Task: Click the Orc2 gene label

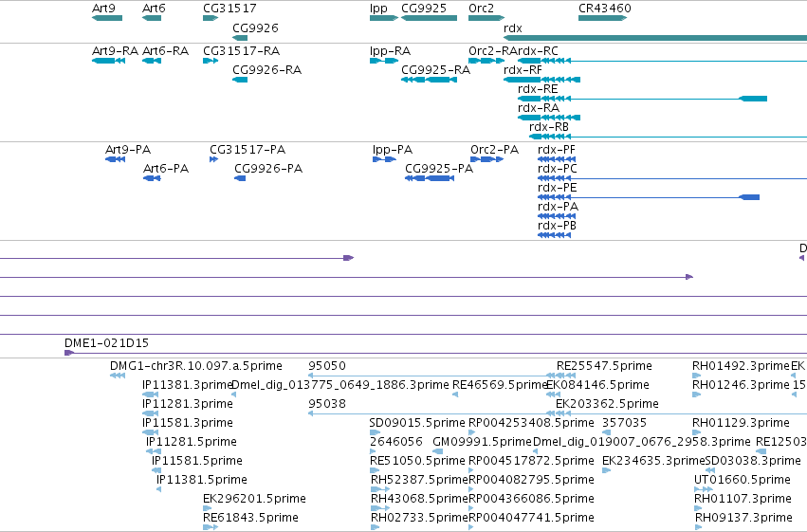Action: (x=481, y=9)
